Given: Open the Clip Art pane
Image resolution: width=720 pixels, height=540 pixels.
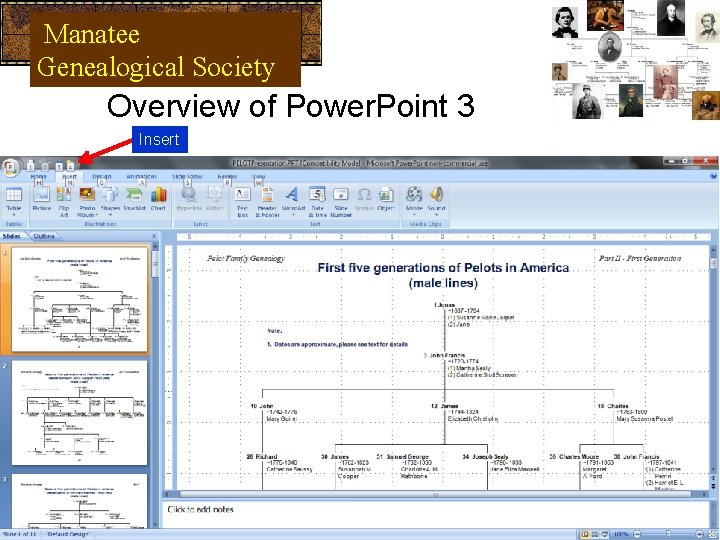Looking at the screenshot, I should click(x=64, y=201).
